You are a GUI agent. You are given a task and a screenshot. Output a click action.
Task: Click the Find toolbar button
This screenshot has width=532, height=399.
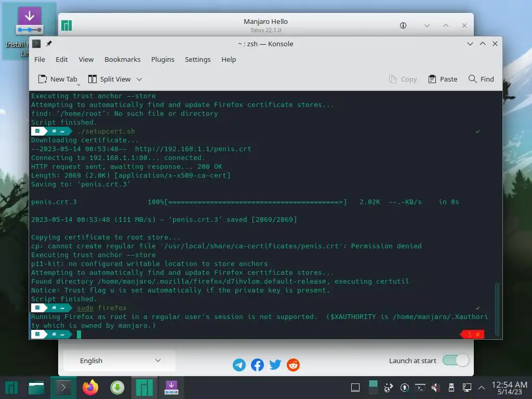click(481, 79)
